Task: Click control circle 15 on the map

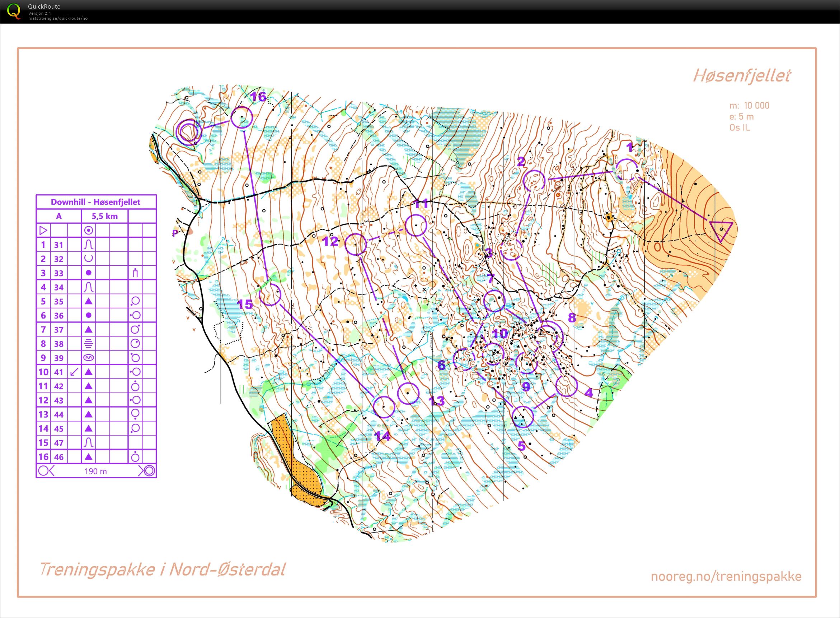Action: tap(270, 294)
